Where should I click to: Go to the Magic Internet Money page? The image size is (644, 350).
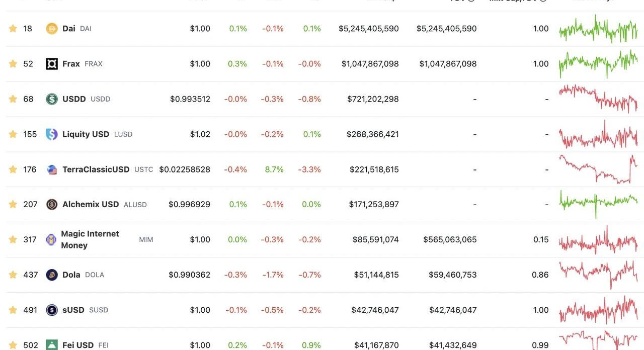90,239
